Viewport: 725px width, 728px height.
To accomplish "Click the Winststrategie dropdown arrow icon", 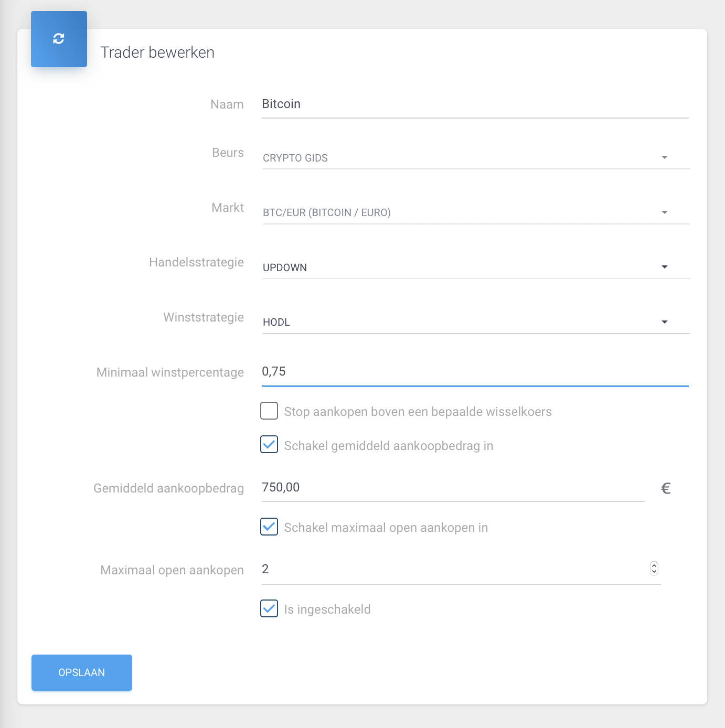I will [665, 322].
